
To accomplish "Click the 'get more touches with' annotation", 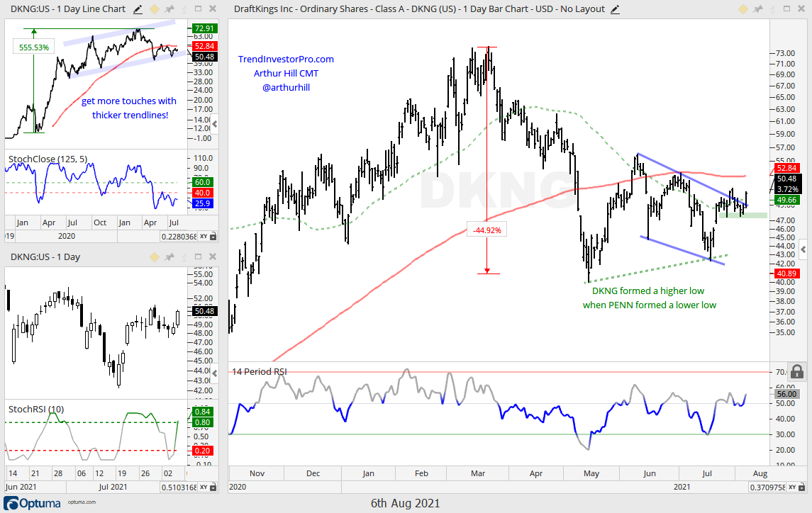I will click(x=129, y=101).
